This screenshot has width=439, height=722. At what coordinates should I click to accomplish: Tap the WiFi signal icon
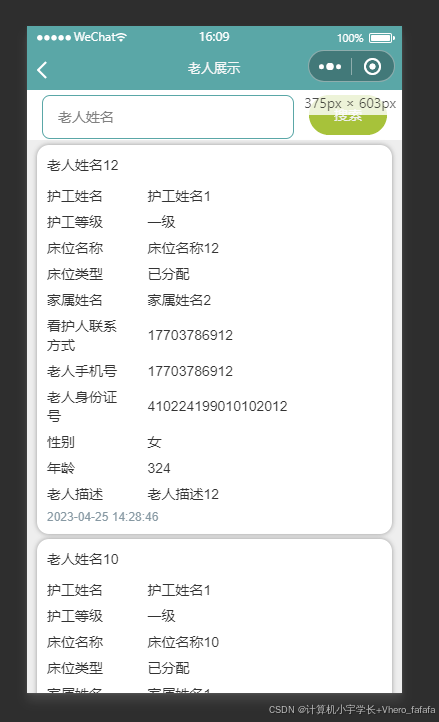click(121, 37)
